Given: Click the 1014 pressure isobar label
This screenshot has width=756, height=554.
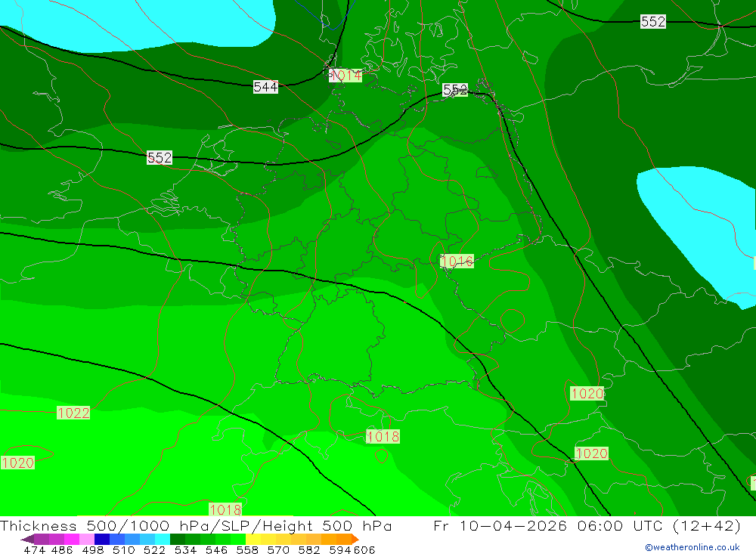Looking at the screenshot, I should pos(345,76).
